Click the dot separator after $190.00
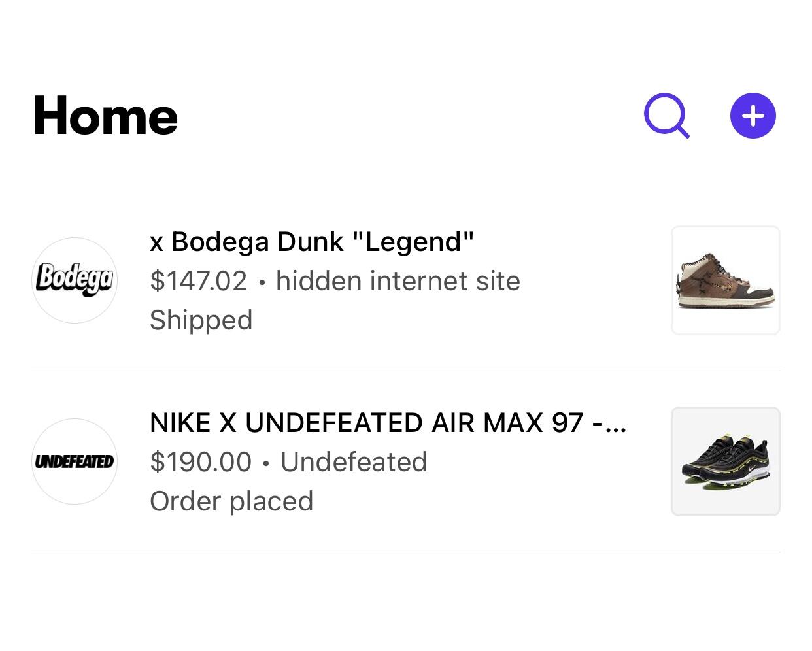 coord(265,463)
